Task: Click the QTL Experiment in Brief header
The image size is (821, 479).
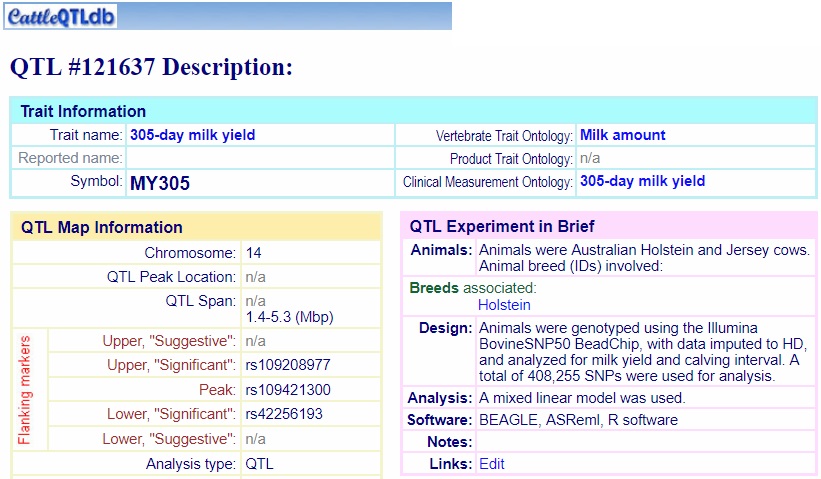Action: (x=502, y=227)
